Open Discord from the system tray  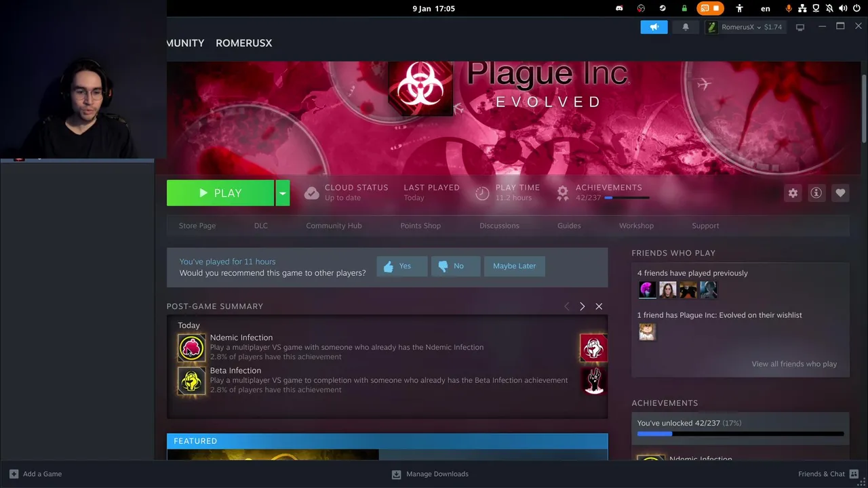pos(619,9)
